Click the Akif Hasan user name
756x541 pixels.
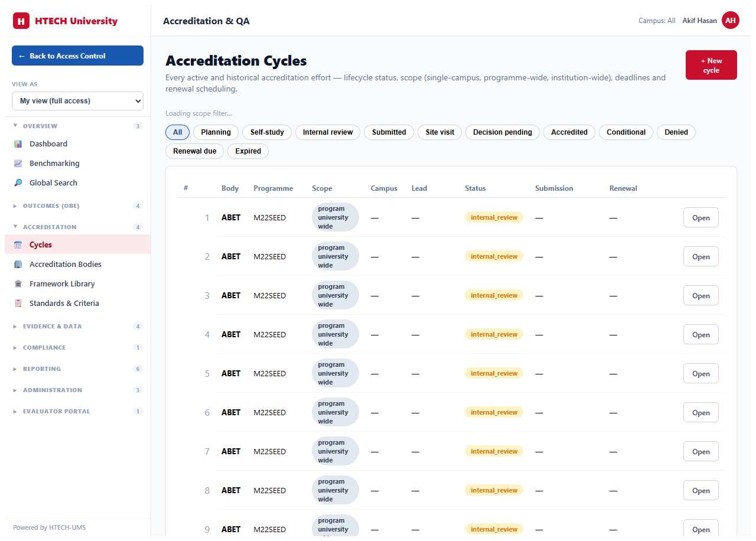click(x=699, y=21)
